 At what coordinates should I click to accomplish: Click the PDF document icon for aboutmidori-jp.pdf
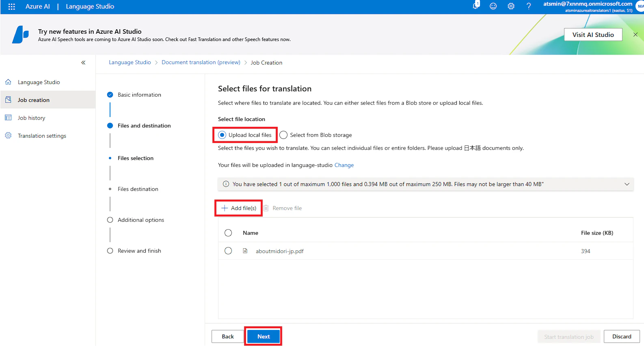245,251
